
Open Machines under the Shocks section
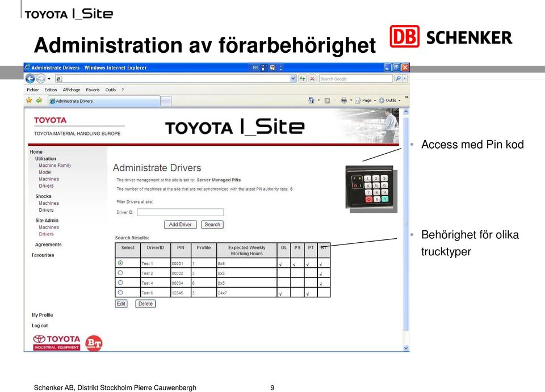(x=49, y=203)
